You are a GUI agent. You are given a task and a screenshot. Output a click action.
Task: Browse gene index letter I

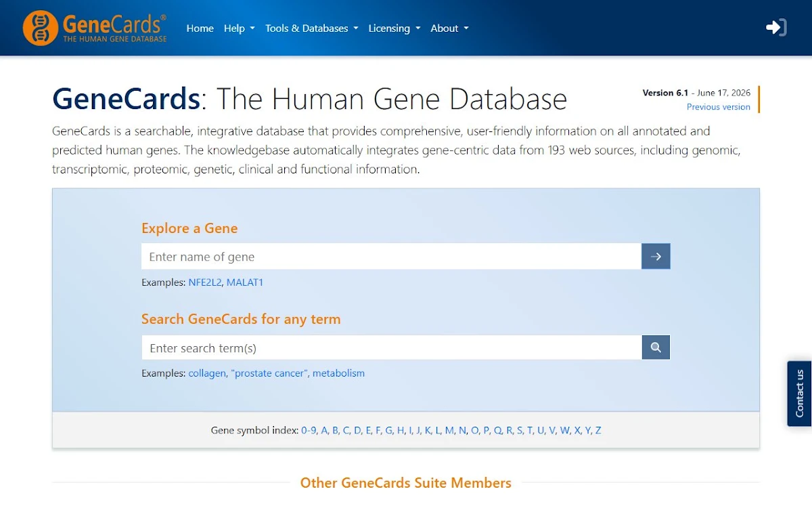coord(411,430)
